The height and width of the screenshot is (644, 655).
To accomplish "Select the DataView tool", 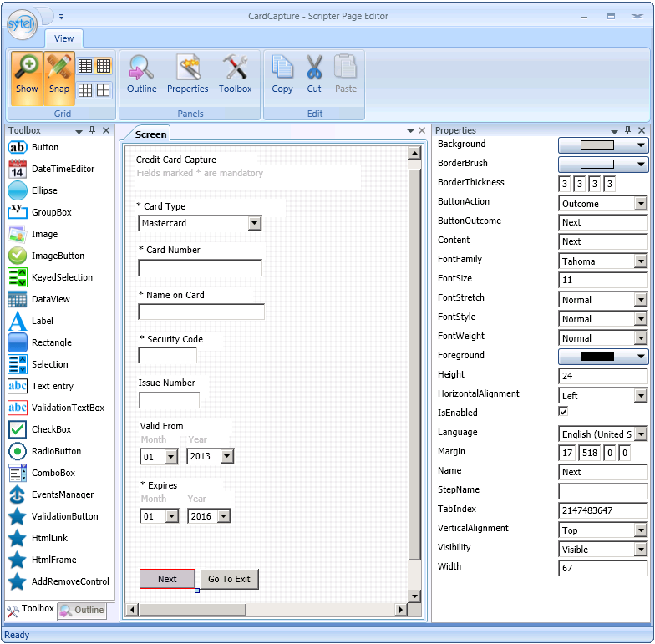I will [x=38, y=299].
